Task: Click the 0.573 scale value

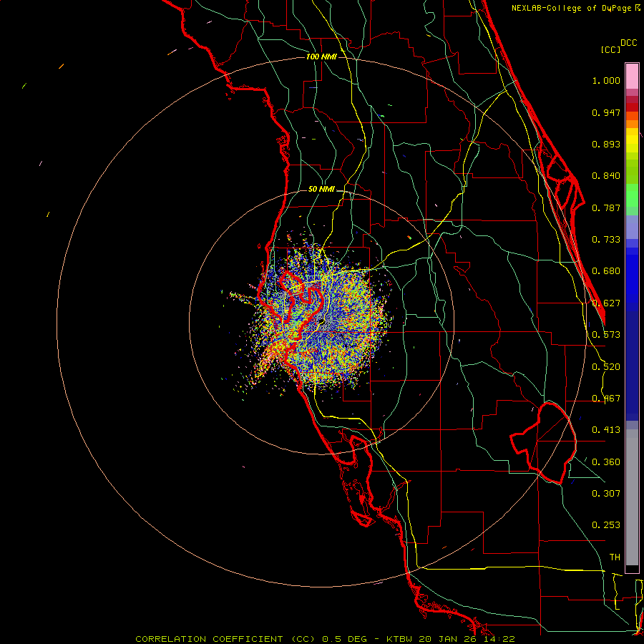Action: (606, 335)
